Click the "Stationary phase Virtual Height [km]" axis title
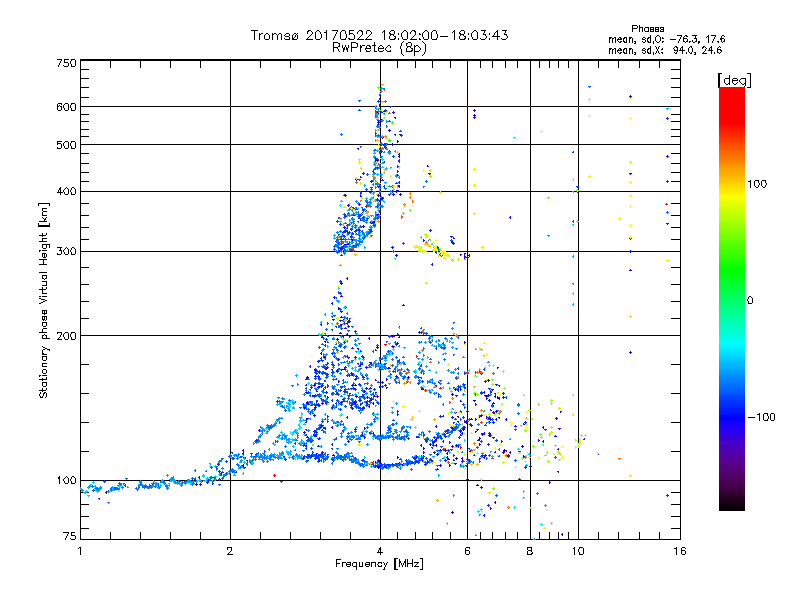This screenshot has height=600, width=800. pos(44,300)
